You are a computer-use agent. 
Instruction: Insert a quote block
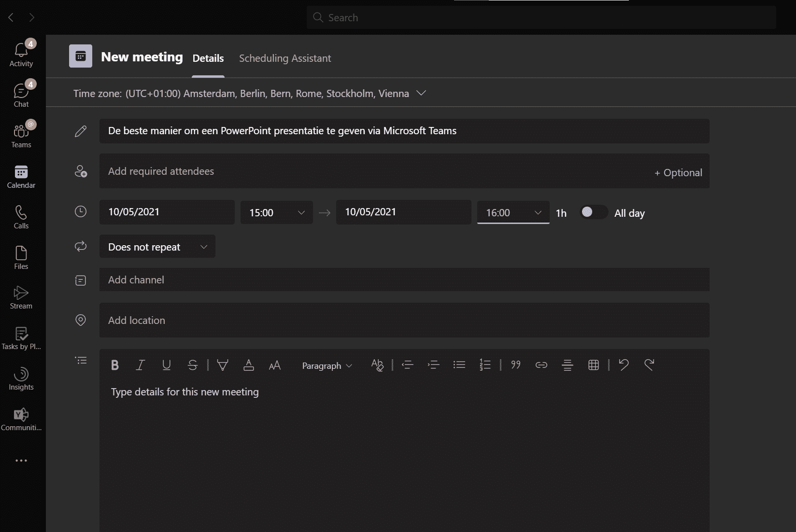point(516,365)
